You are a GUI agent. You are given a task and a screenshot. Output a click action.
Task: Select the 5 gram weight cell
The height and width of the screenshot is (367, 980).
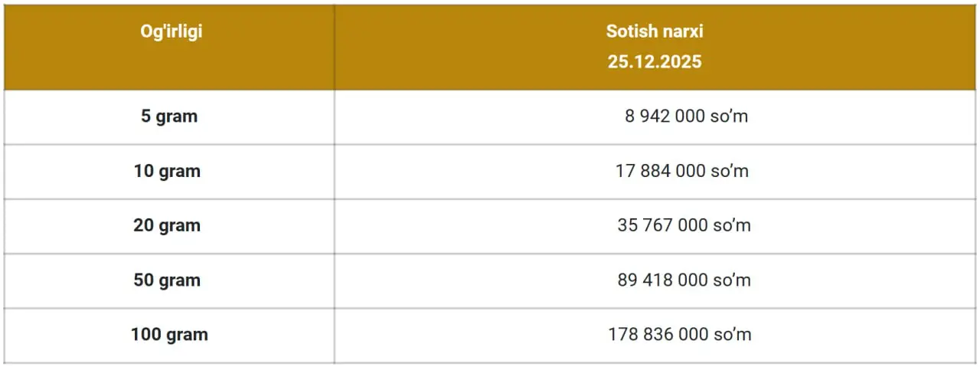click(x=169, y=117)
